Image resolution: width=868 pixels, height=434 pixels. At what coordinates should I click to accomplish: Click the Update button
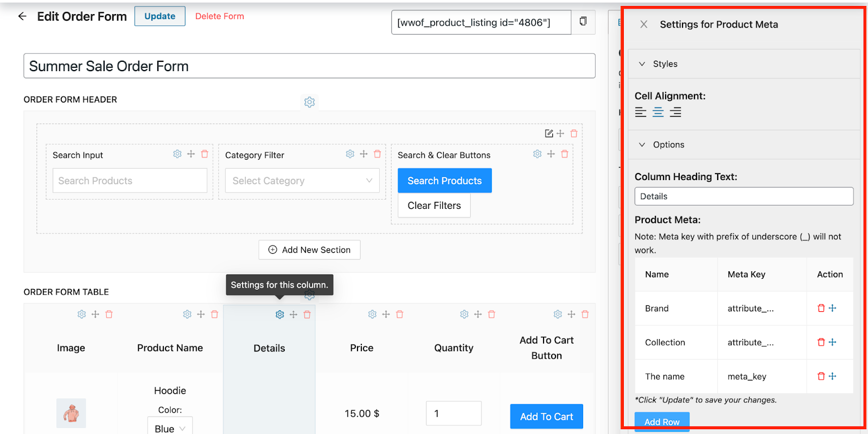point(160,16)
